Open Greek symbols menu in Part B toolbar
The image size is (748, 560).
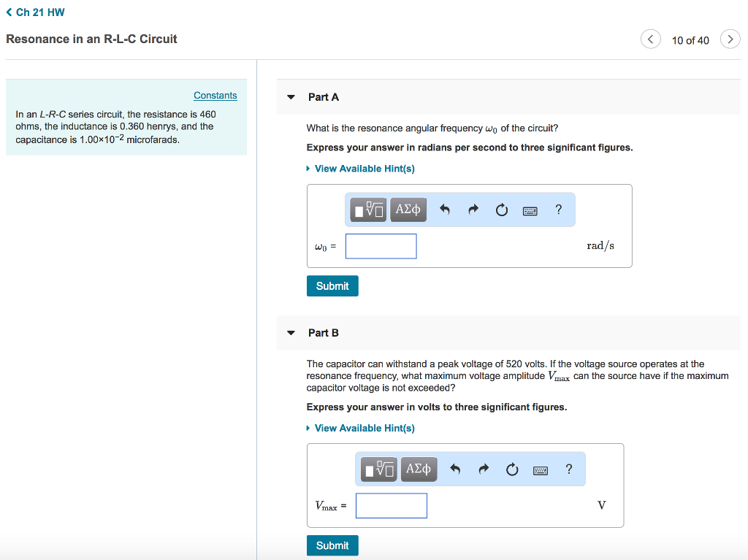(418, 469)
